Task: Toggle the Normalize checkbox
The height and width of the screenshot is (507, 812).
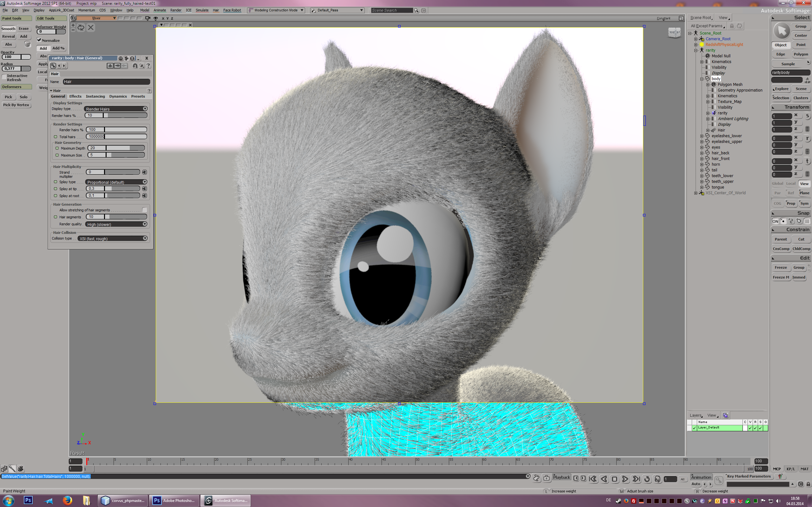Action: click(x=39, y=40)
